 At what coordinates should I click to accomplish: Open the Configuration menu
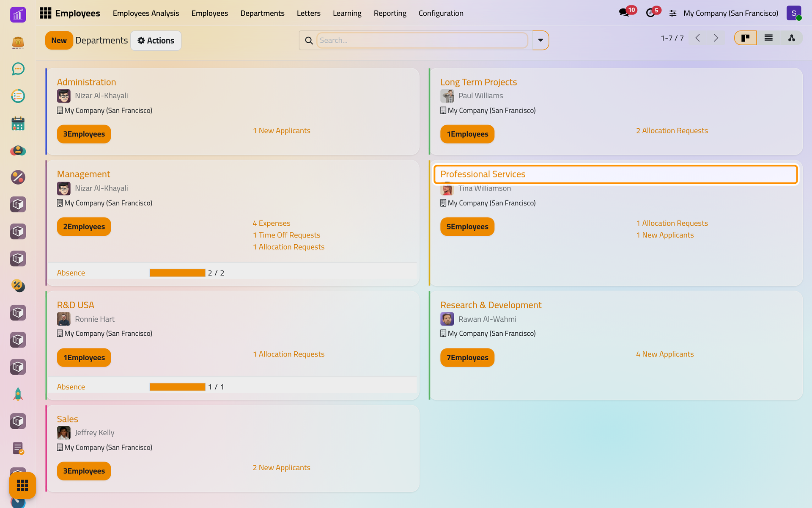tap(441, 13)
